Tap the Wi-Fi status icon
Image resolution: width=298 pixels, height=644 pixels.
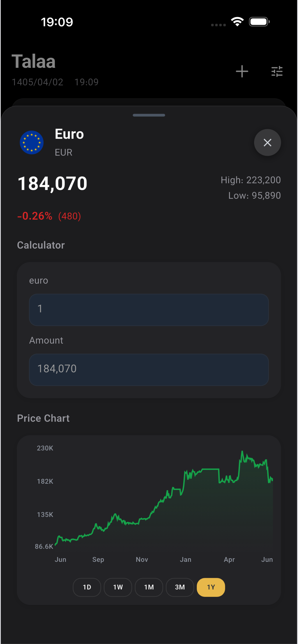pyautogui.click(x=237, y=22)
